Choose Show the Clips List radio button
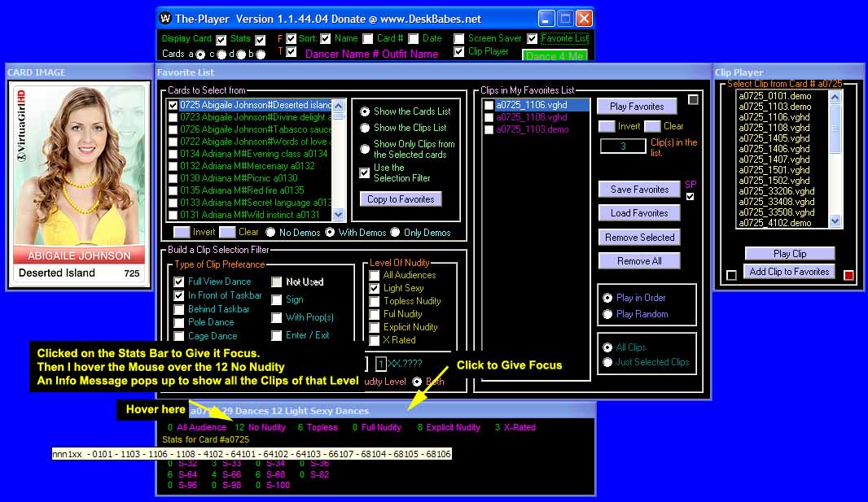The image size is (868, 502). click(x=365, y=128)
